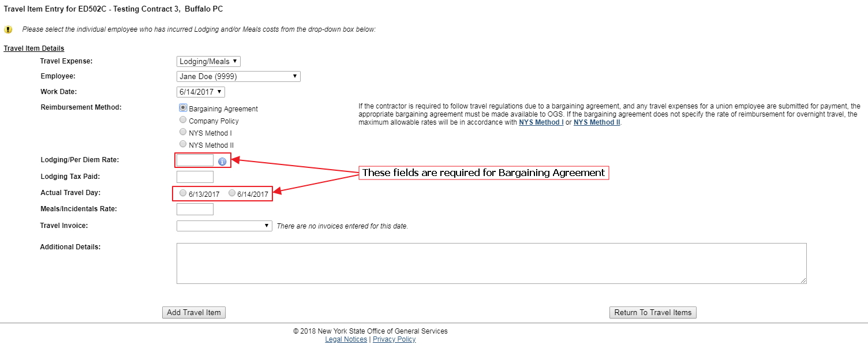Open the Travel Invoice dropdown
868x348 pixels.
point(224,226)
